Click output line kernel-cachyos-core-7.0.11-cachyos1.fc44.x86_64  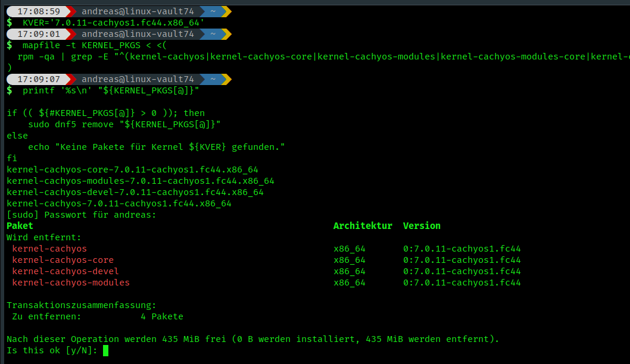[132, 170]
